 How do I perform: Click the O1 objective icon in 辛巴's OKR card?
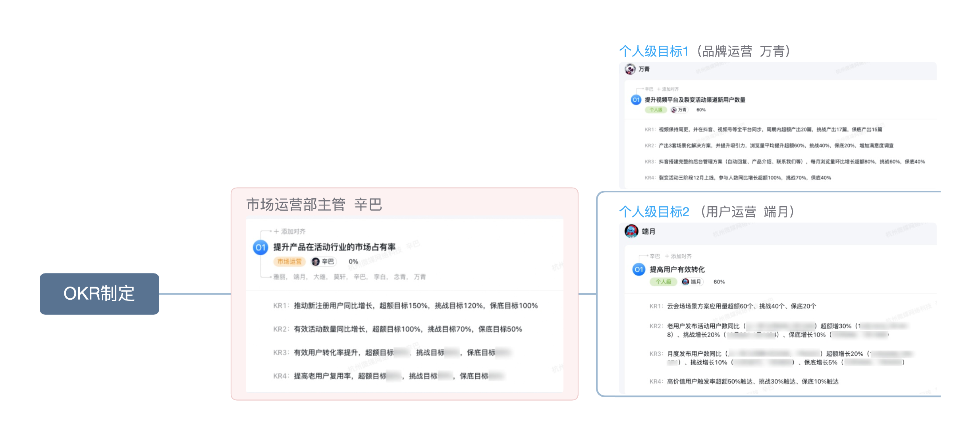(x=261, y=247)
